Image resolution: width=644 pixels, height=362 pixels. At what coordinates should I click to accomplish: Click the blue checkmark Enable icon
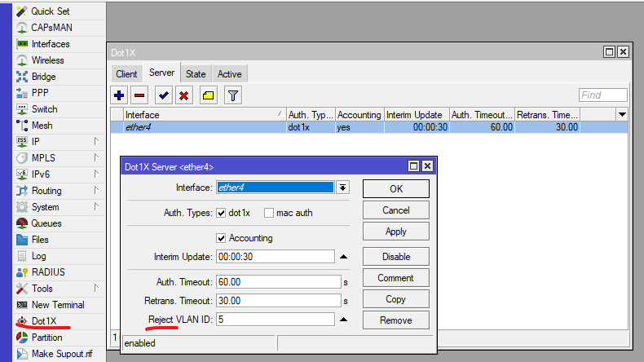coord(164,95)
